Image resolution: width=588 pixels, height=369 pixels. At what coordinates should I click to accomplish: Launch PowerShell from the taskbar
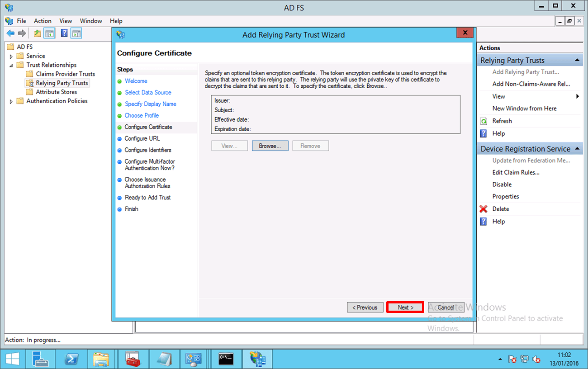click(72, 359)
